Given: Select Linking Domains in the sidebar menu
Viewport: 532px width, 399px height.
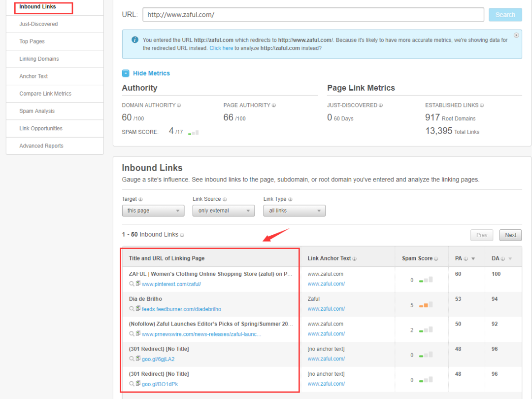Looking at the screenshot, I should 39,59.
